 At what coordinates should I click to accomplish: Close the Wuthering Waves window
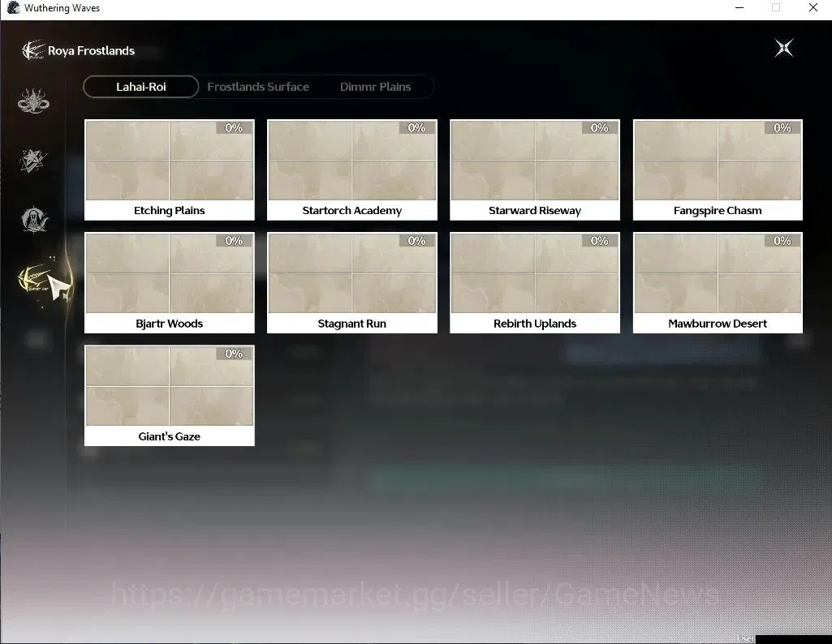[813, 7]
